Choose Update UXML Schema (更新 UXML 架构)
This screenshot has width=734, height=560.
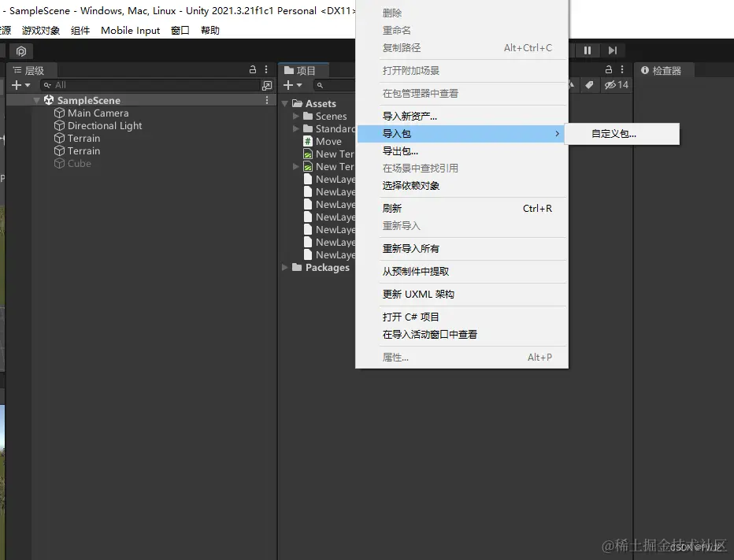[x=461, y=295]
